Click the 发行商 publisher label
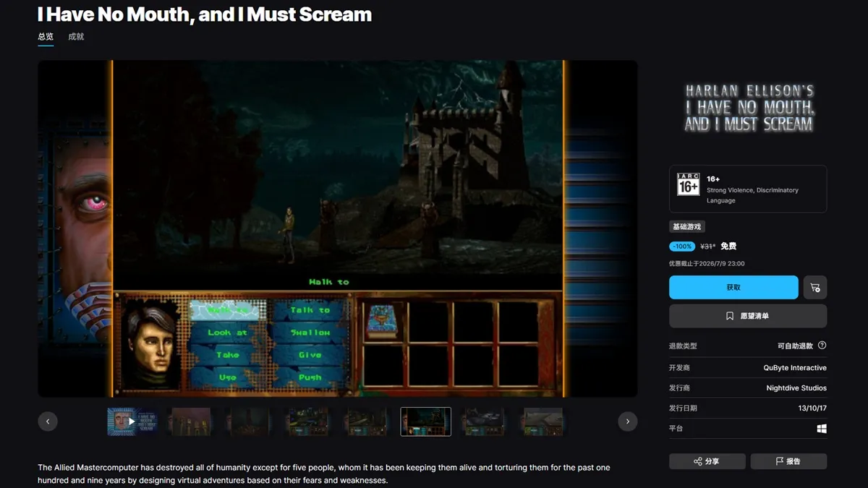The image size is (868, 488). click(680, 388)
